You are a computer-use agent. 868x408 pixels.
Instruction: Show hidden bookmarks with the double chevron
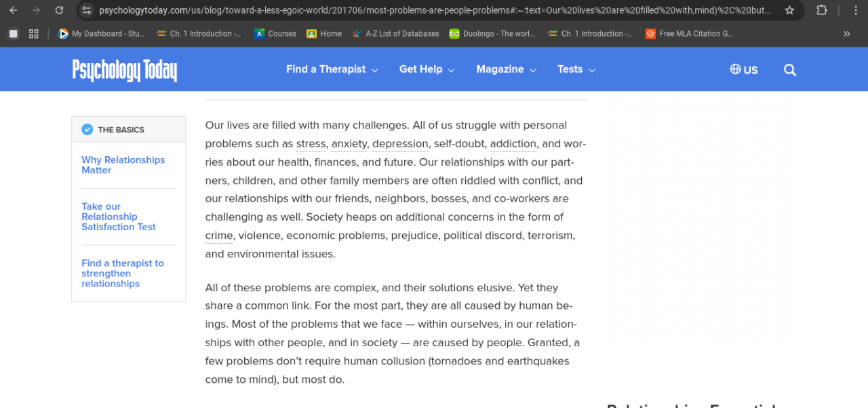click(846, 34)
